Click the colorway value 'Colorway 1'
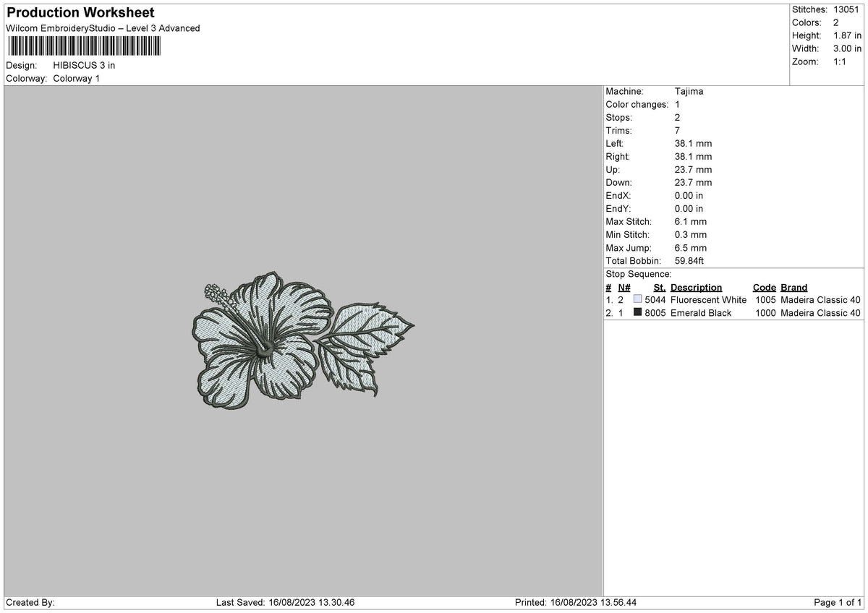This screenshot has width=868, height=613. [x=77, y=78]
